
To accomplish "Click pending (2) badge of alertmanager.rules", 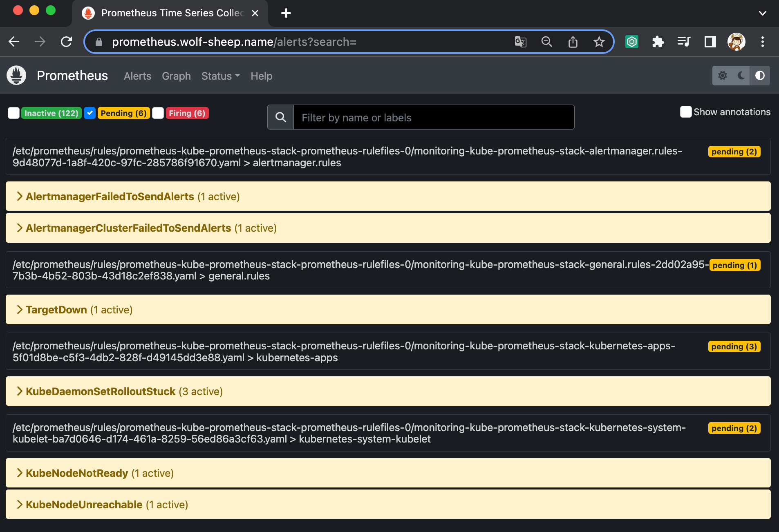I will coord(734,152).
